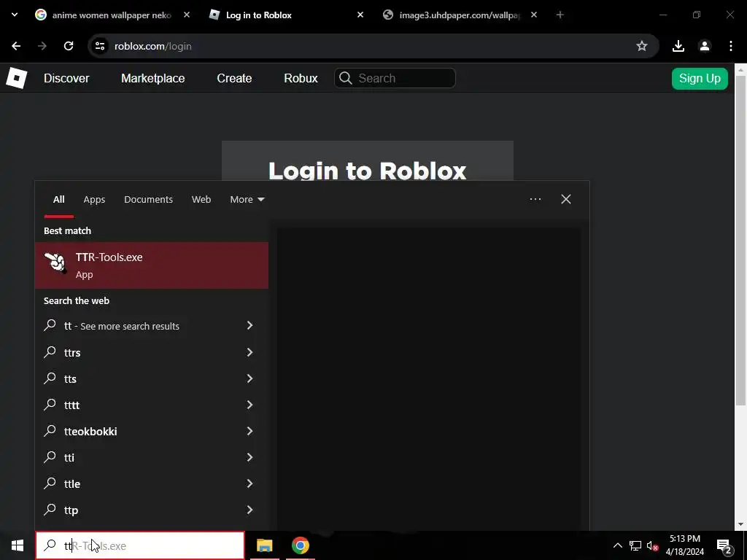Bookmark this page with star icon

pos(642,46)
